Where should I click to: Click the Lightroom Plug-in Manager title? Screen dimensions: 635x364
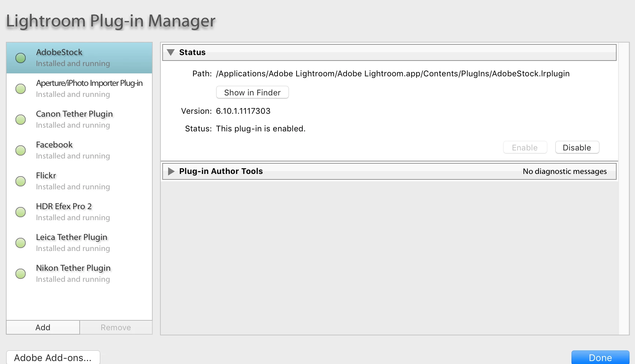111,21
